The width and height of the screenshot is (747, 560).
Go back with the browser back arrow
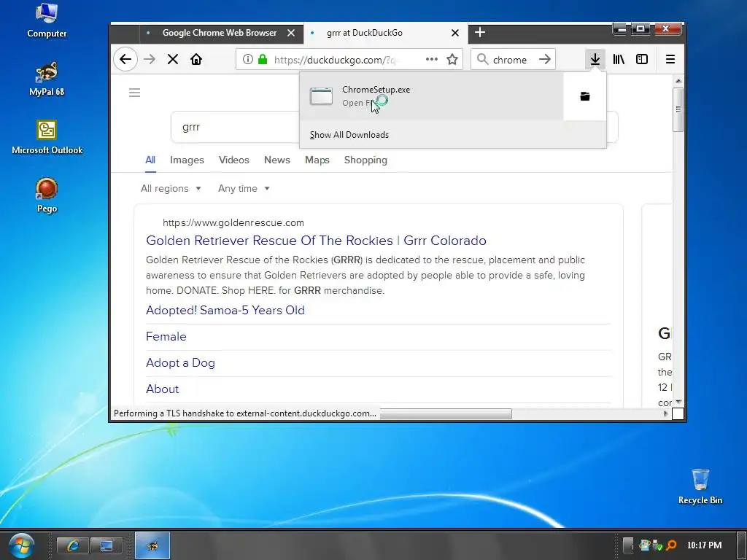pyautogui.click(x=125, y=60)
